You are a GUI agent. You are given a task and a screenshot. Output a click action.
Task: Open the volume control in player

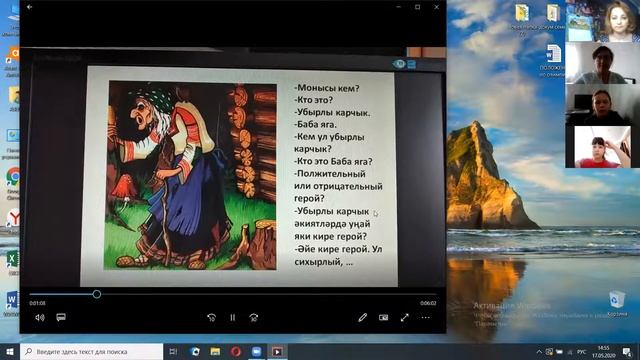[40, 317]
